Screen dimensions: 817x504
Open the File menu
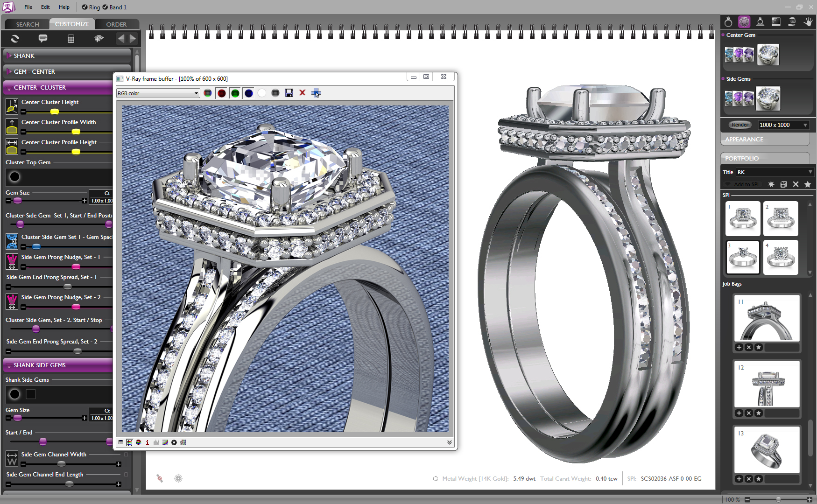click(28, 7)
